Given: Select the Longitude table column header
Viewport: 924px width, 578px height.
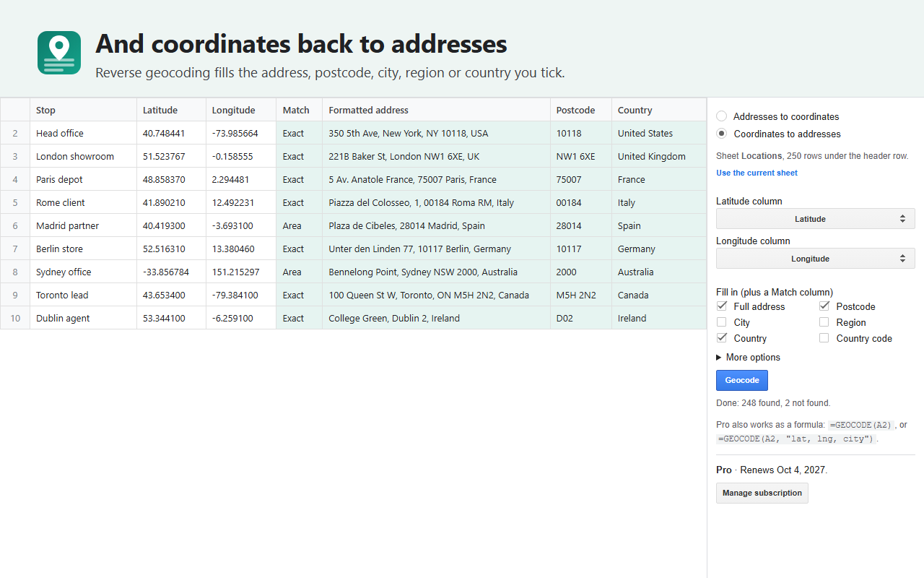Looking at the screenshot, I should pos(241,110).
